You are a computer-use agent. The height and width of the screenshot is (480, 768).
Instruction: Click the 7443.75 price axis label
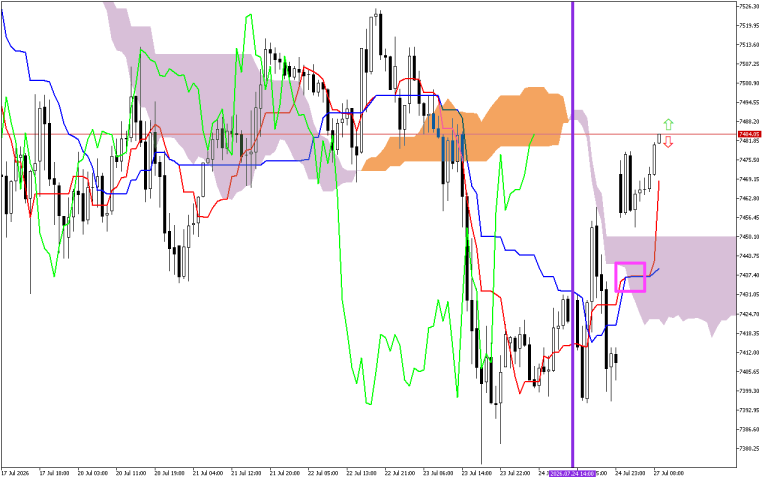click(x=750, y=256)
